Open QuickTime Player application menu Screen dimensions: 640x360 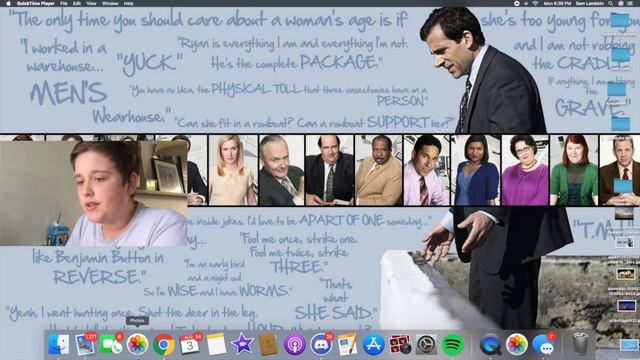(36, 3)
